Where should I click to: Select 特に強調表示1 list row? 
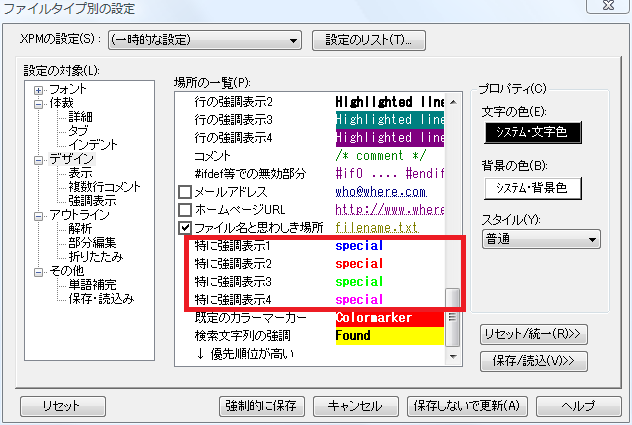310,246
